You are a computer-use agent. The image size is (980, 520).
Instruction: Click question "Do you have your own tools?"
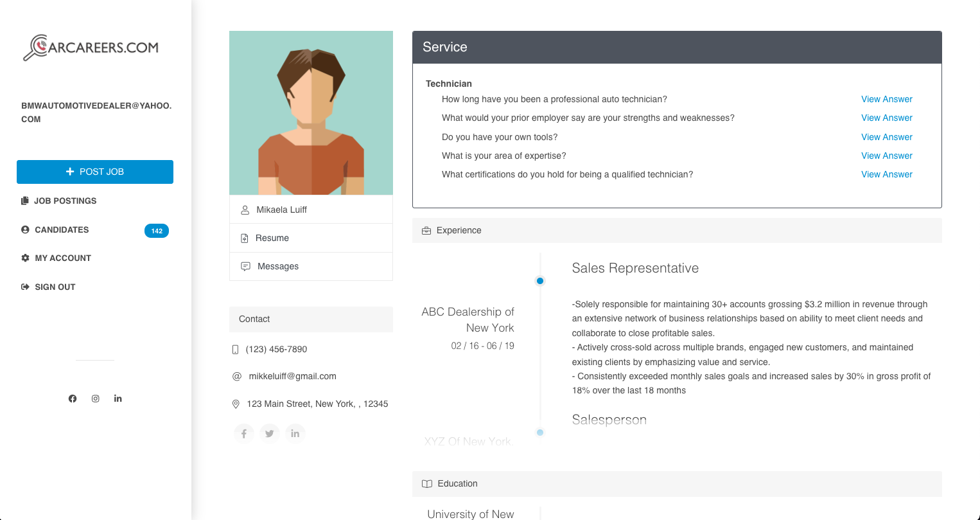[x=500, y=137]
